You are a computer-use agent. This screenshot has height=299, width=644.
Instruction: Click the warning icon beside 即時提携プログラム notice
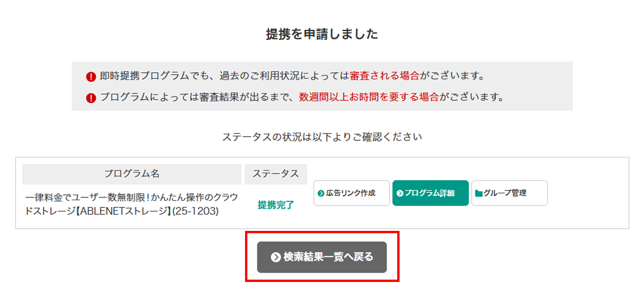[x=90, y=77]
